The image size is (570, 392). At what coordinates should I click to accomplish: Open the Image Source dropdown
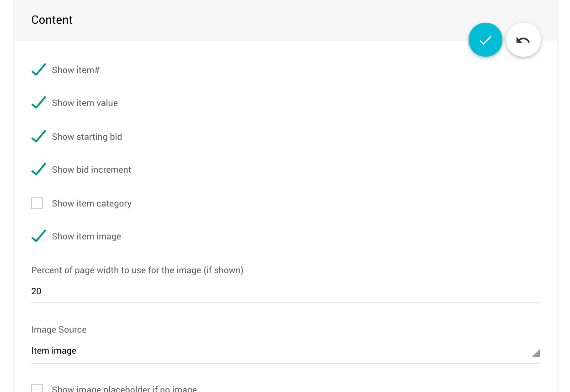274,351
